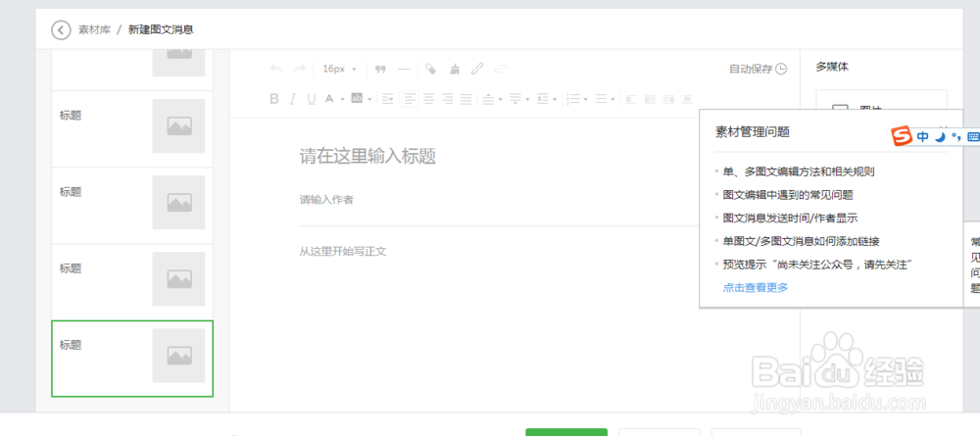
Task: Click the Sogou moon icon
Action: point(940,137)
